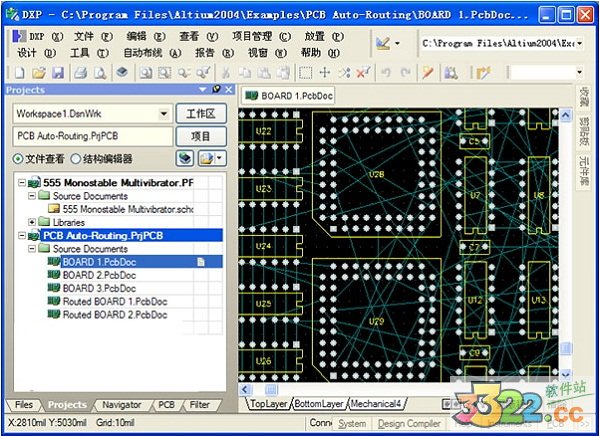Expand the Libraries tree node

[32, 222]
